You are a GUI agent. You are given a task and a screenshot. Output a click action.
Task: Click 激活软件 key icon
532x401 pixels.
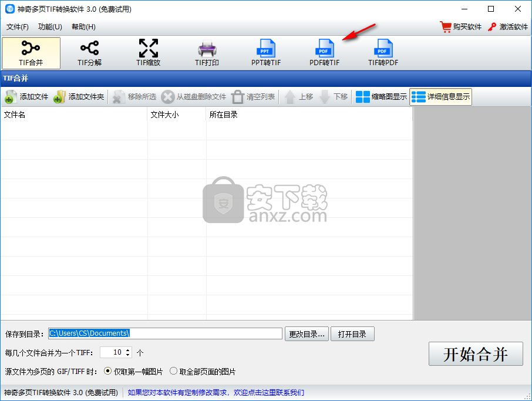[492, 27]
